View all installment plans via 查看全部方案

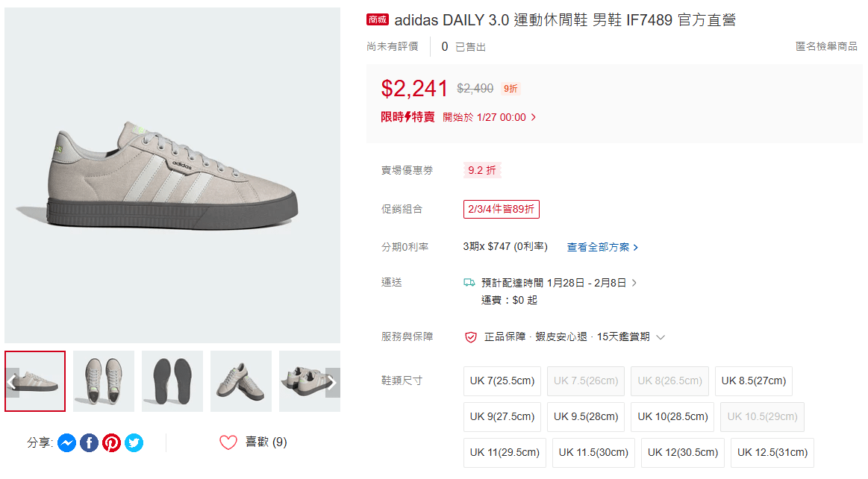(x=599, y=246)
